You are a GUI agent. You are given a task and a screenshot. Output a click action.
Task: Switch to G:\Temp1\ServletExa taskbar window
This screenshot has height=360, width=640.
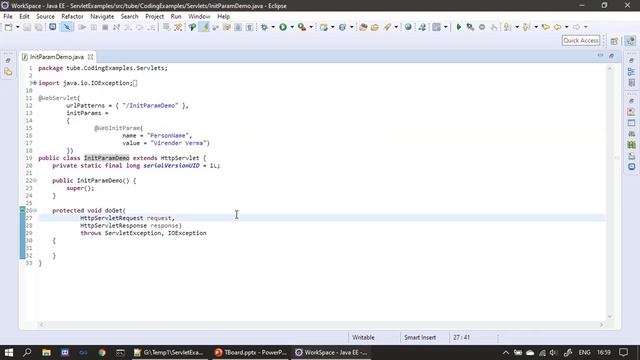coord(169,352)
